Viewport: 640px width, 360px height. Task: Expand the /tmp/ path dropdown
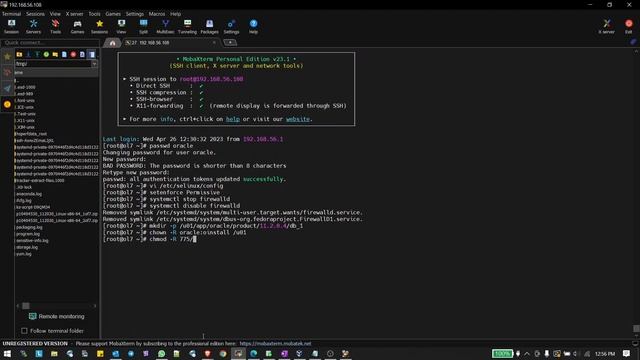pos(94,64)
